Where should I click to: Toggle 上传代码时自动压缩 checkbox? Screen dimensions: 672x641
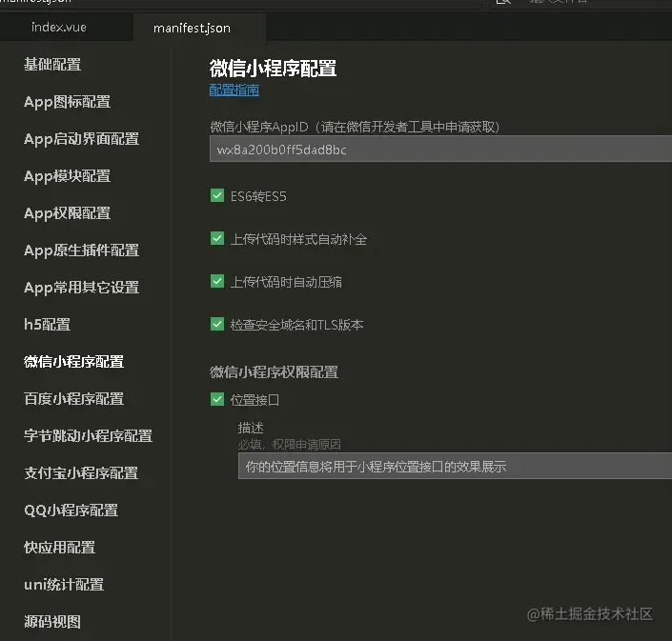(217, 281)
